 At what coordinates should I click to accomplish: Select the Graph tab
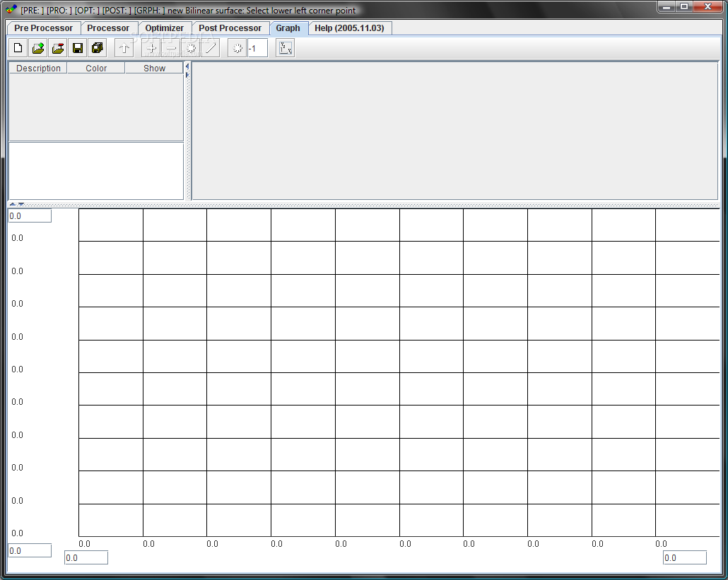pyautogui.click(x=288, y=28)
